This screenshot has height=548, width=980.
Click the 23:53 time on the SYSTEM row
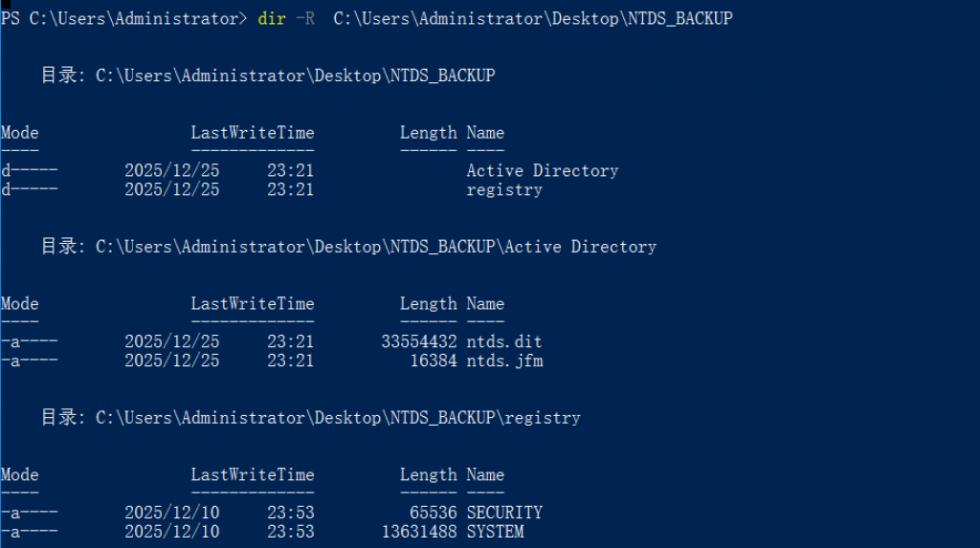click(290, 533)
